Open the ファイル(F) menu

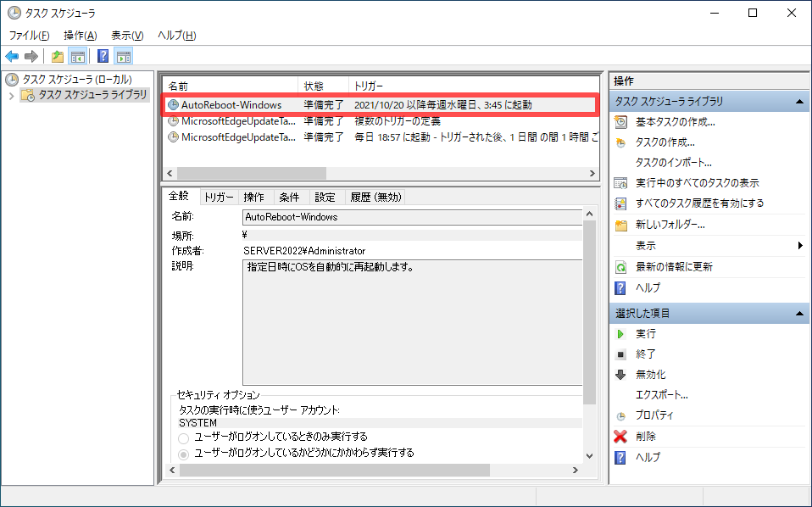pyautogui.click(x=29, y=36)
